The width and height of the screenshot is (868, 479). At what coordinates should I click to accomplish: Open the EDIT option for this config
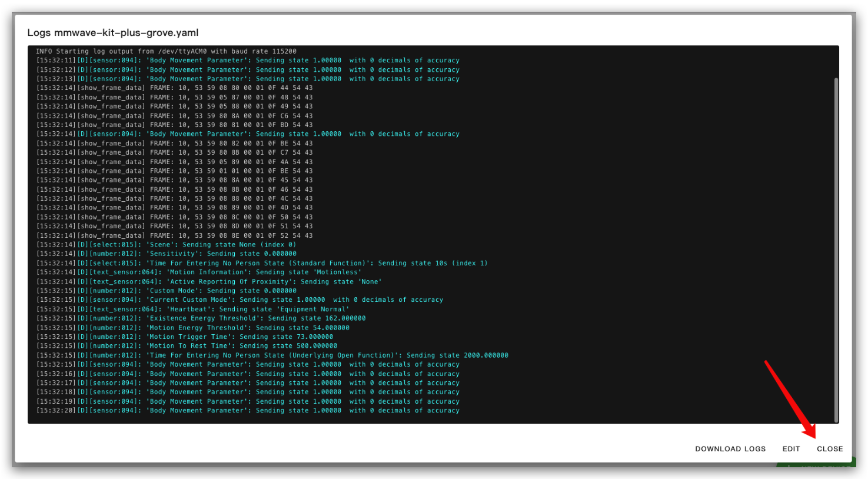(x=791, y=449)
